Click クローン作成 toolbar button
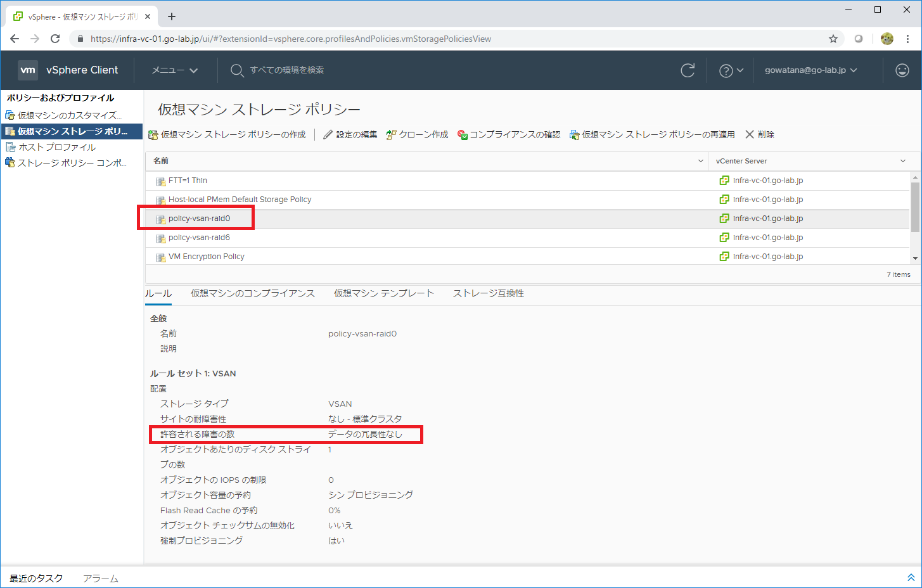922x588 pixels. point(417,134)
